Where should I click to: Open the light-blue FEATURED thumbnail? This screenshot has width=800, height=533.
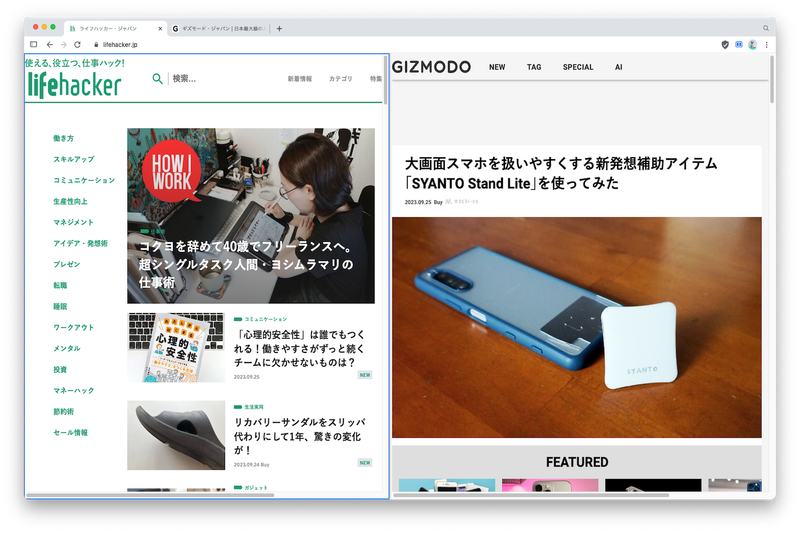pos(447,485)
